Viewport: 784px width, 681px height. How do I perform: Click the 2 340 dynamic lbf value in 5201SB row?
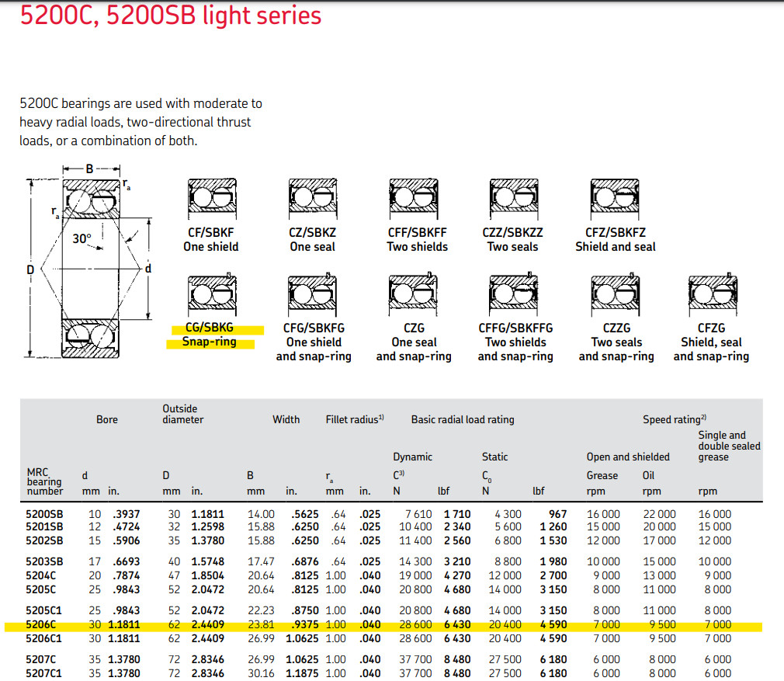[x=457, y=526]
